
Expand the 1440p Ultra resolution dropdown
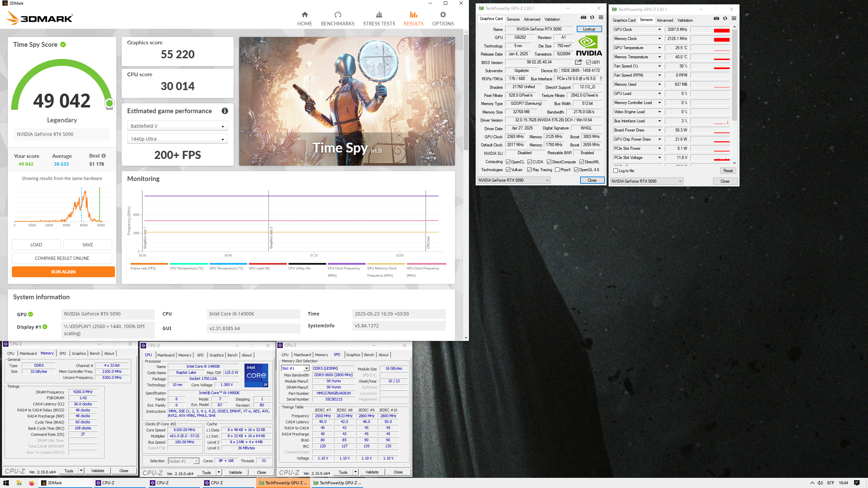point(177,139)
